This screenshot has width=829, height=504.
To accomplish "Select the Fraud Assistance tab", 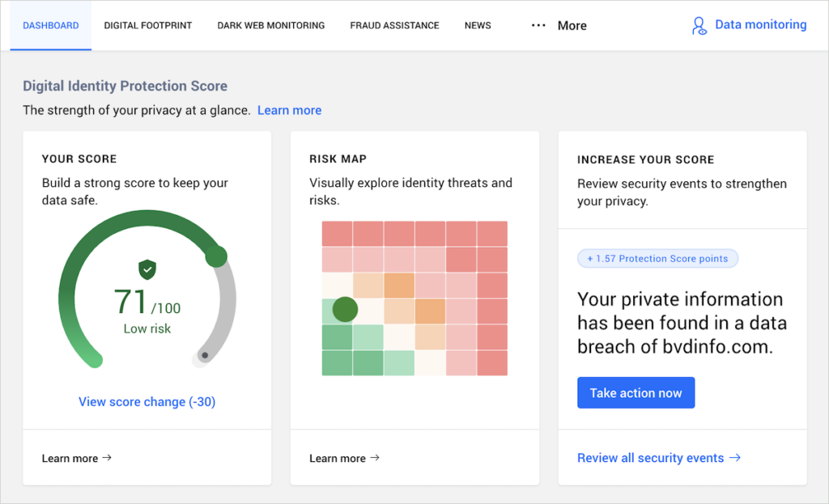I will click(394, 25).
